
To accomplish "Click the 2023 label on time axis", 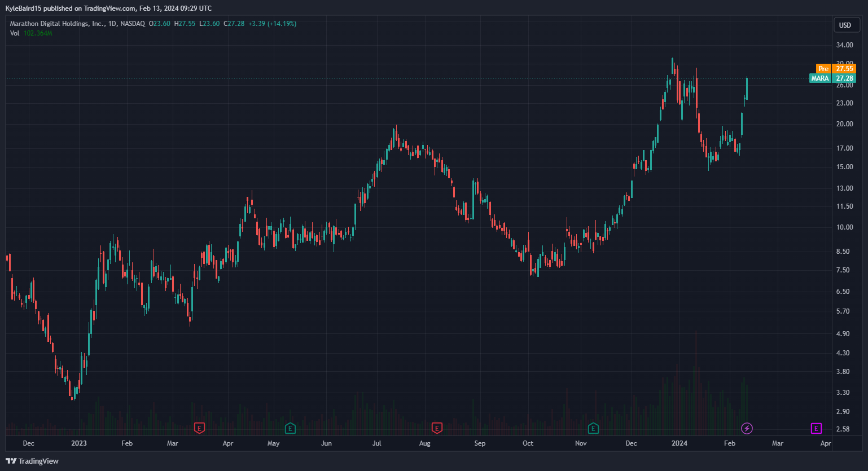I will (79, 443).
